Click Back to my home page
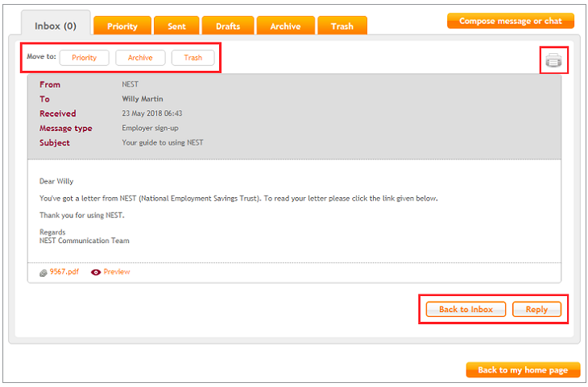588x387 pixels. (523, 370)
